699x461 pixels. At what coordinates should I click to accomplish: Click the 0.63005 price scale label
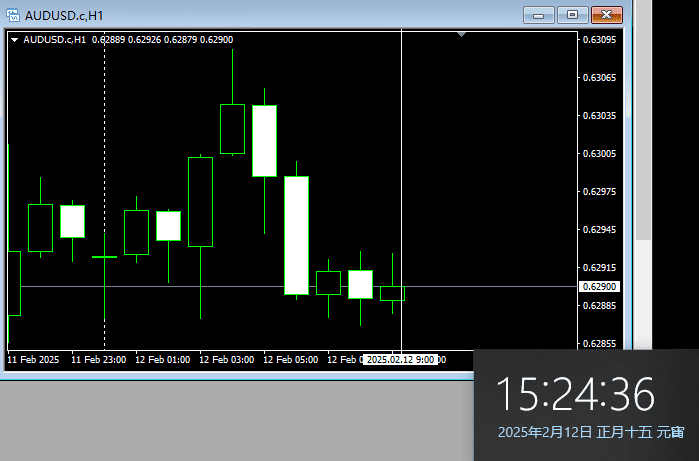[x=599, y=153]
